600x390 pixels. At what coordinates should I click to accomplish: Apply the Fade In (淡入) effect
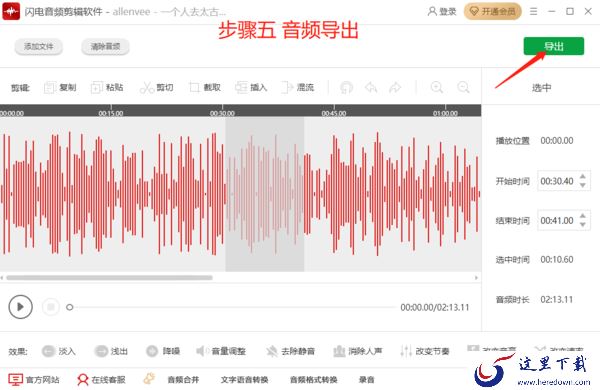59,351
